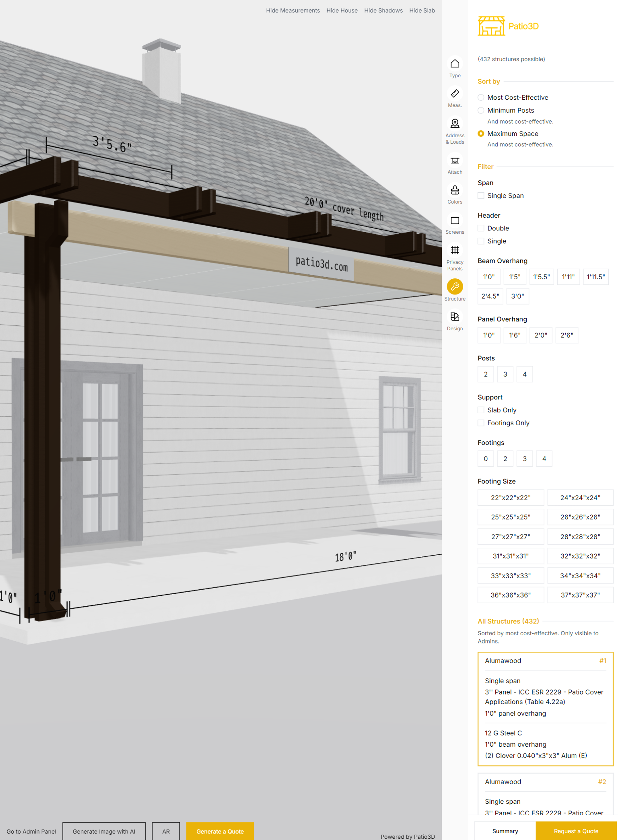Open the Type house icon panel
618x840 pixels.
[x=454, y=64]
